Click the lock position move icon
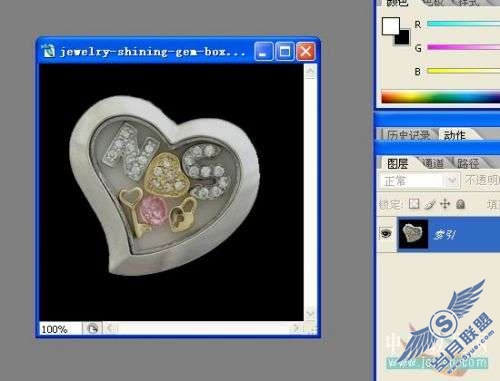The height and width of the screenshot is (381, 500). pyautogui.click(x=445, y=204)
